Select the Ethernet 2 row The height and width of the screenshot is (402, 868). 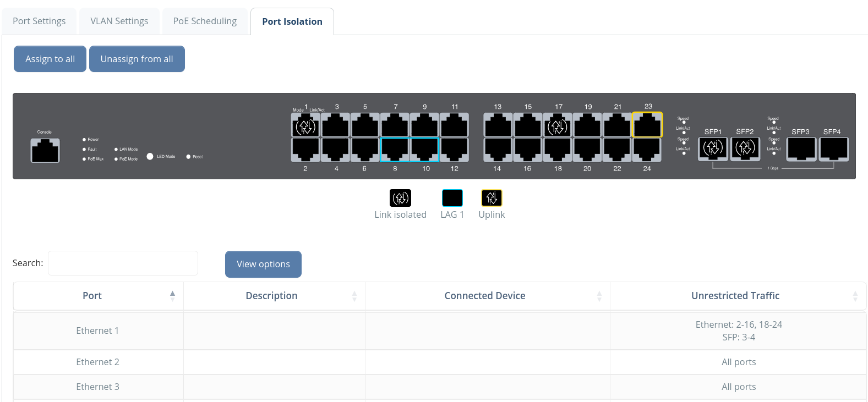440,362
